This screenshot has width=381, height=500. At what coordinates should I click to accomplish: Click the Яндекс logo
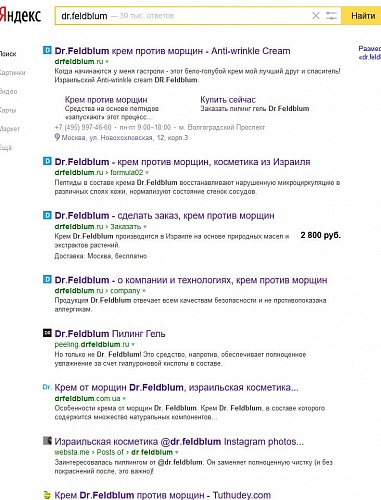pyautogui.click(x=20, y=16)
